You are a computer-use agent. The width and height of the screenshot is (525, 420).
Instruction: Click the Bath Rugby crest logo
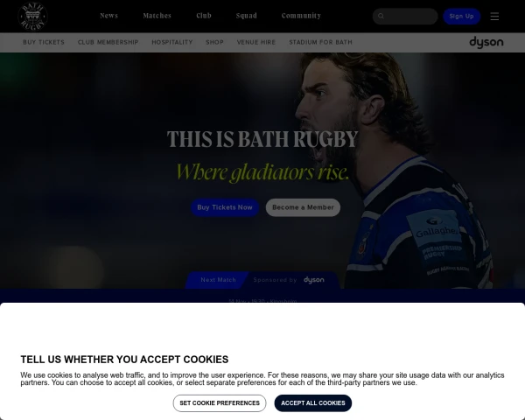coord(32,16)
